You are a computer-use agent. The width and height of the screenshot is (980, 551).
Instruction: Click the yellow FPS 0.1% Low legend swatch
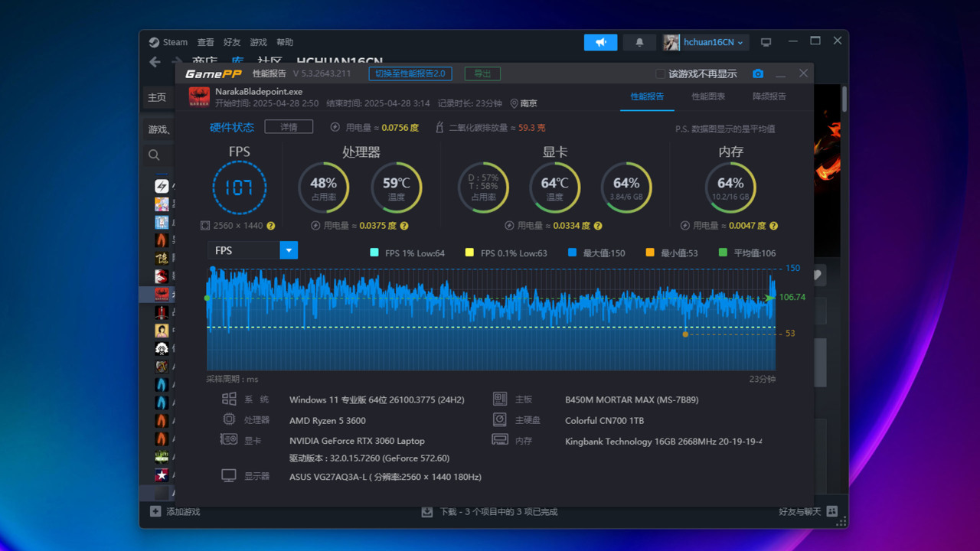(x=470, y=253)
